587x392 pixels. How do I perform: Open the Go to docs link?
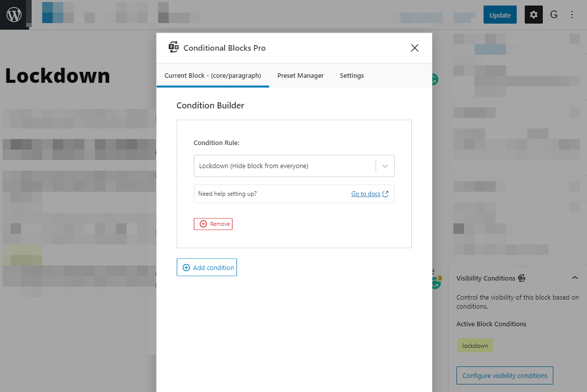point(366,193)
